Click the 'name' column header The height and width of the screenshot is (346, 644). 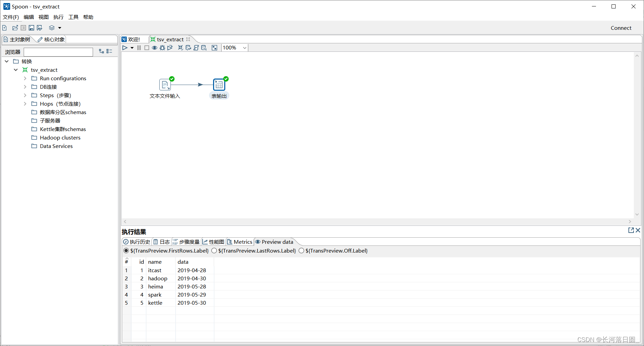point(161,262)
